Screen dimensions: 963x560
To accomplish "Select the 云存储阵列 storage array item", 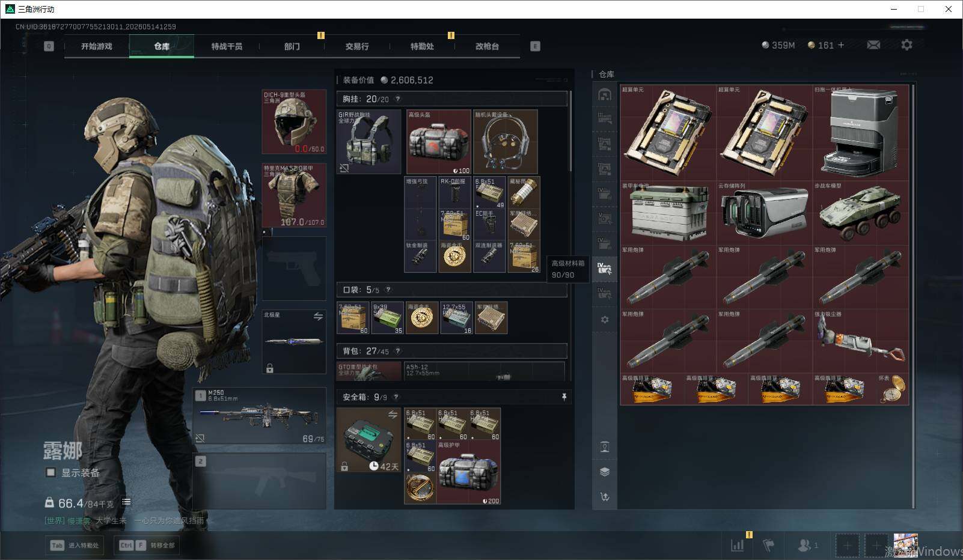I will point(765,213).
